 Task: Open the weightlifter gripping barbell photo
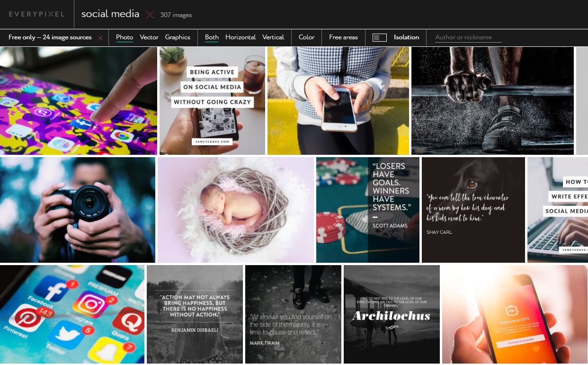[x=492, y=101]
